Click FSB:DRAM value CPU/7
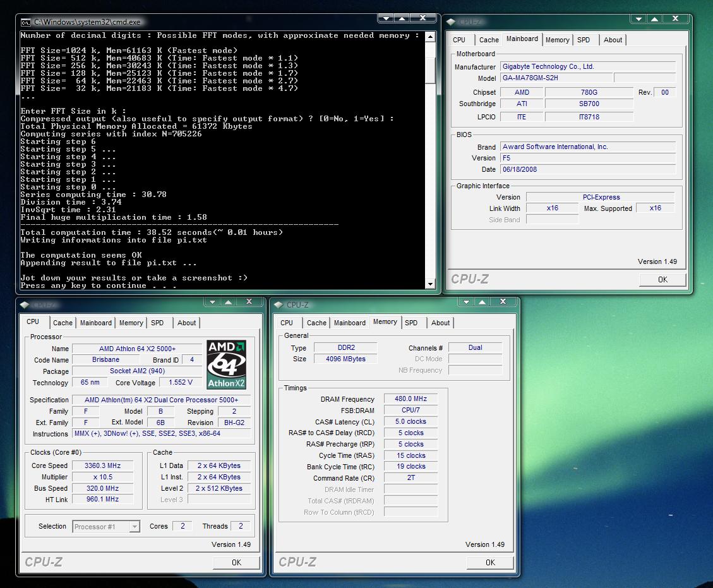This screenshot has height=588, width=713. click(410, 410)
